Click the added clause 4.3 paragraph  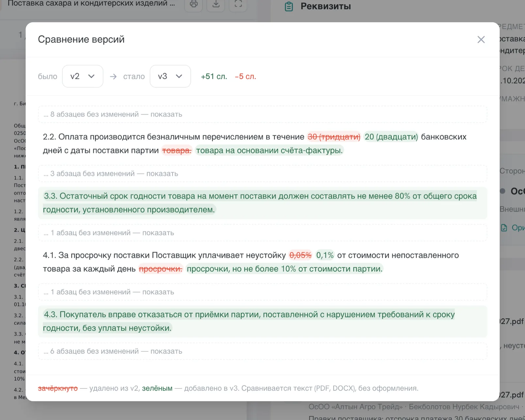(262, 321)
